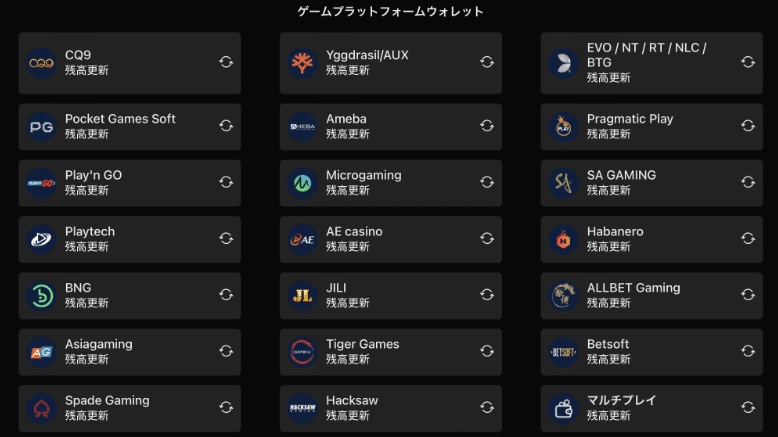The height and width of the screenshot is (437, 778).
Task: Click the refresh icon for Playtech
Action: [226, 239]
